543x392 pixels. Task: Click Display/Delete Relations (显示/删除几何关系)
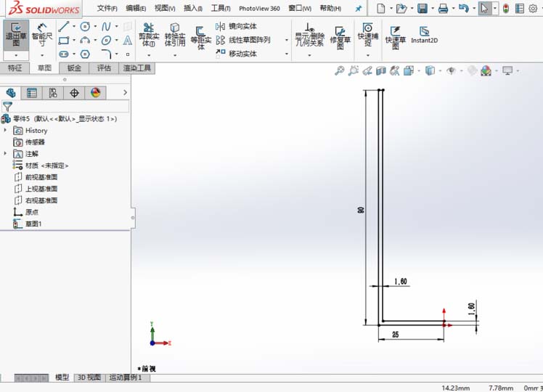[x=309, y=35]
